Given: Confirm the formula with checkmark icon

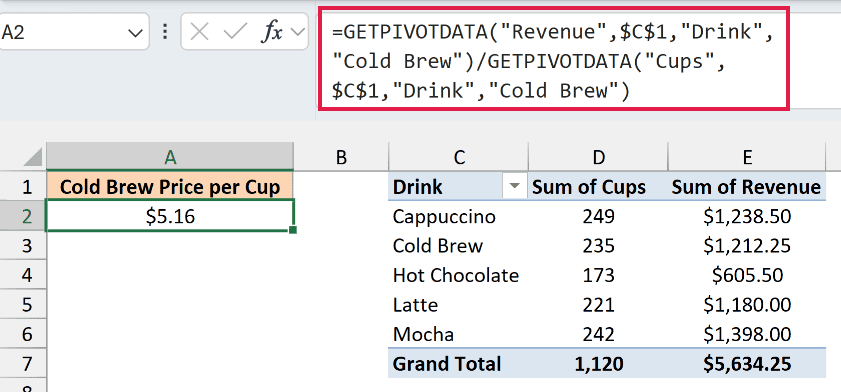Looking at the screenshot, I should [x=234, y=33].
